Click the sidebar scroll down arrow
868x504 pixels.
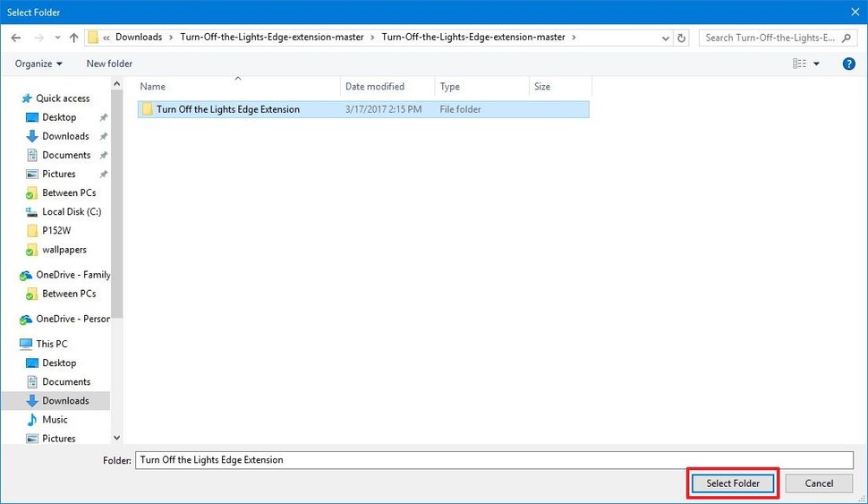(117, 438)
